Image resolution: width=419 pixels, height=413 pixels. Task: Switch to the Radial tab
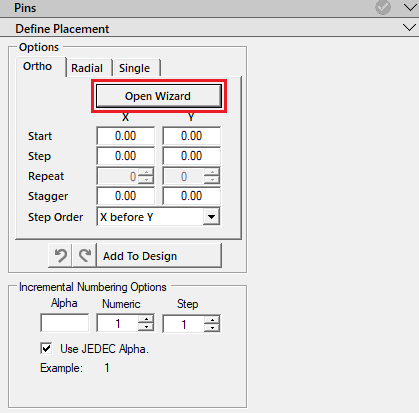coord(87,68)
